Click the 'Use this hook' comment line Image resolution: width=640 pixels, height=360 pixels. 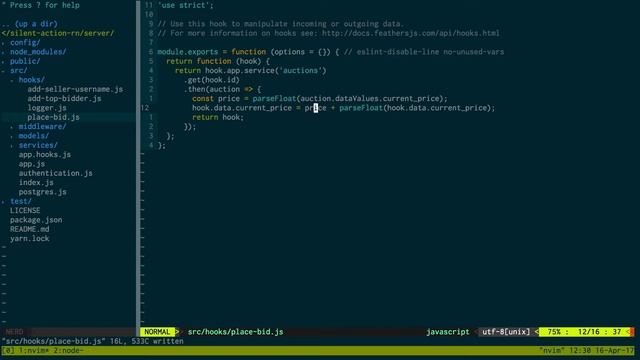tap(281, 24)
